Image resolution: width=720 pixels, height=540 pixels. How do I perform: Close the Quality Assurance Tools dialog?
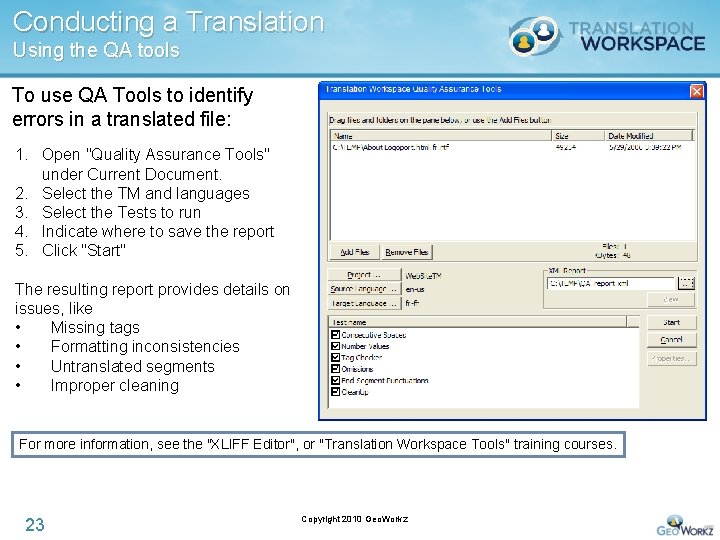pyautogui.click(x=697, y=91)
